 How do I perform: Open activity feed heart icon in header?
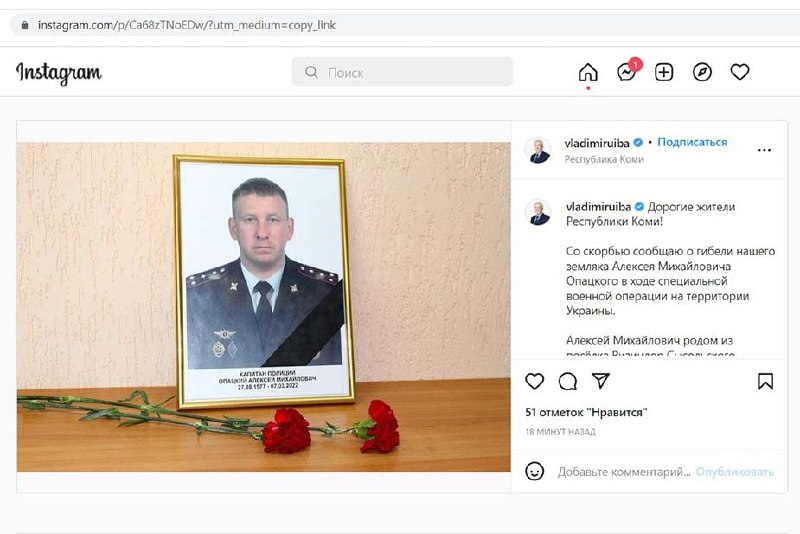coord(740,72)
